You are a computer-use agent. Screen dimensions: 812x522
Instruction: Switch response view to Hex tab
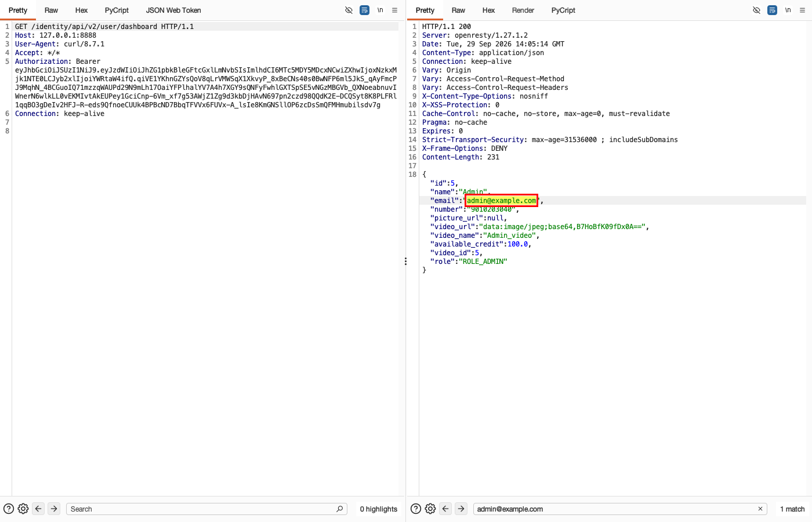[488, 10]
